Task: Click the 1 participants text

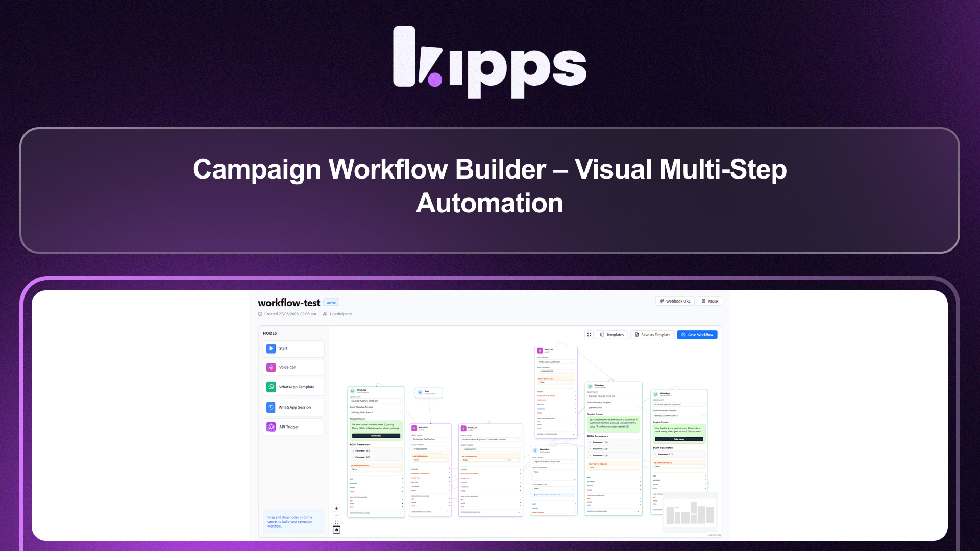Action: pos(341,314)
